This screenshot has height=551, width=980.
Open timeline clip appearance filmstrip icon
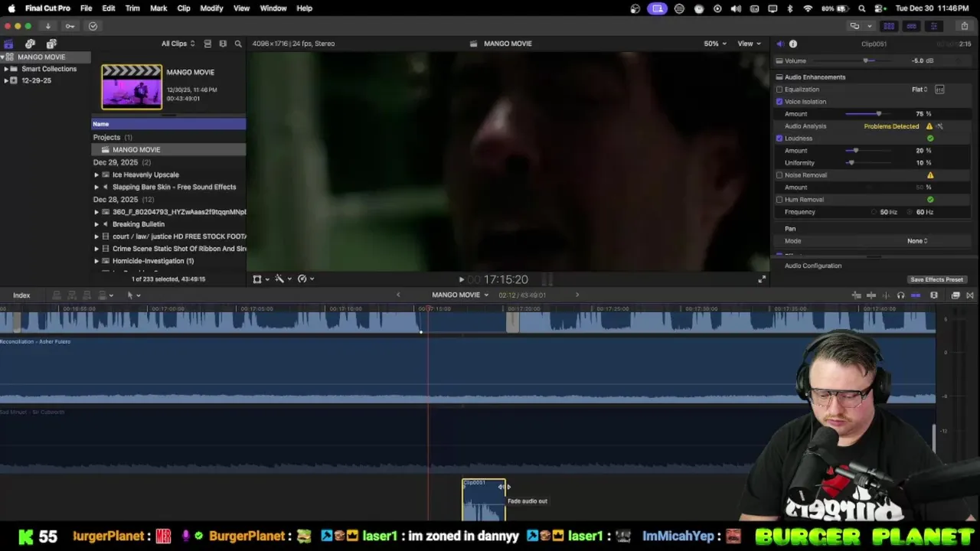(x=934, y=295)
